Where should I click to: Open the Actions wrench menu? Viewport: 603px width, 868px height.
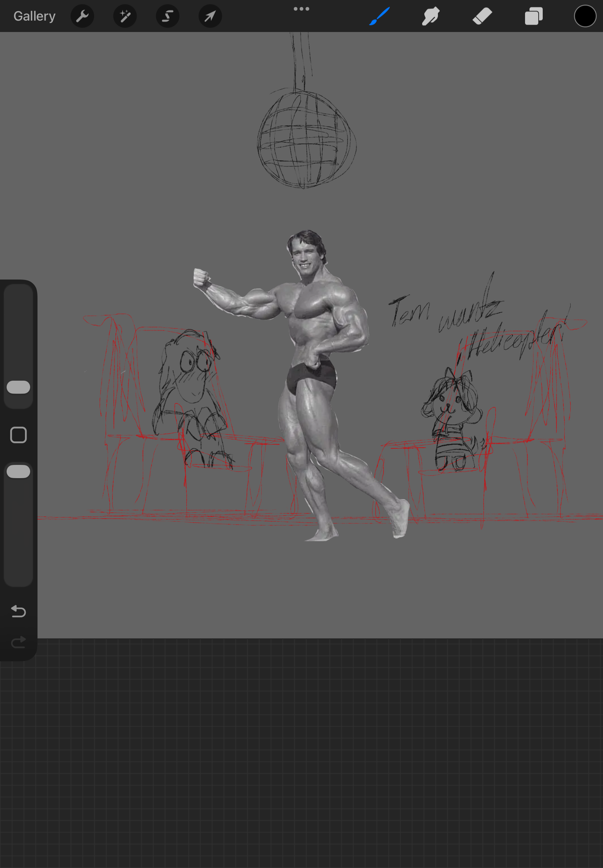click(x=82, y=16)
